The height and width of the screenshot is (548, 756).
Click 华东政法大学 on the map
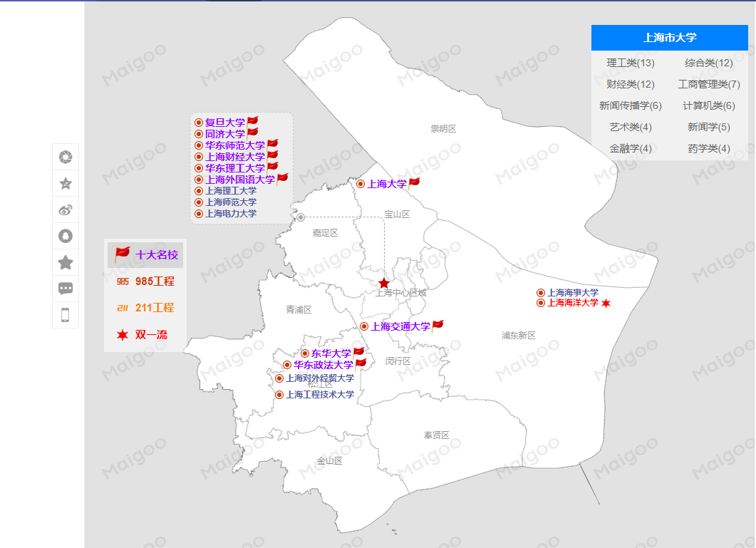point(323,365)
